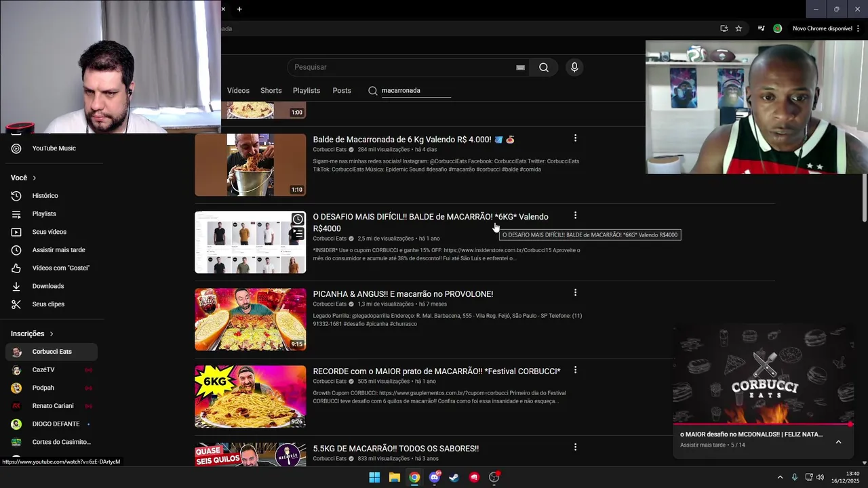
Task: Open File Explorer from taskbar
Action: 394,477
